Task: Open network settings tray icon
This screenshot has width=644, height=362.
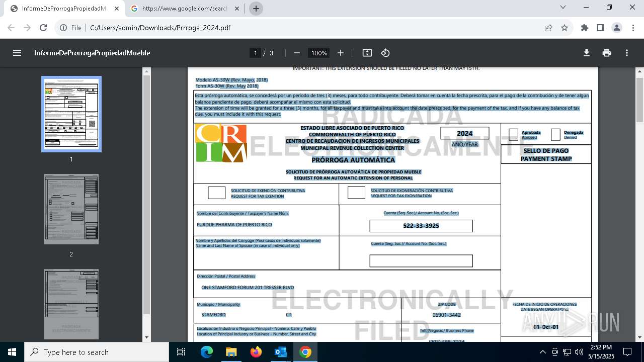Action: pos(567,352)
